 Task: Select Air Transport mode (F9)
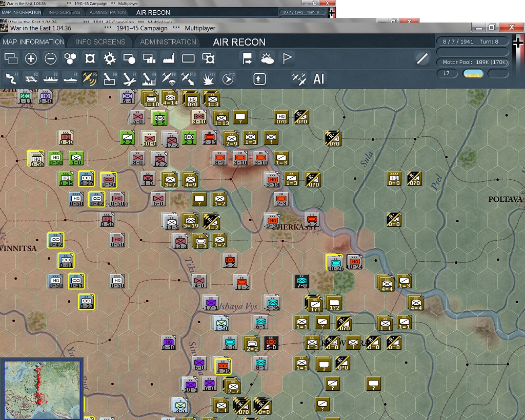tap(169, 79)
